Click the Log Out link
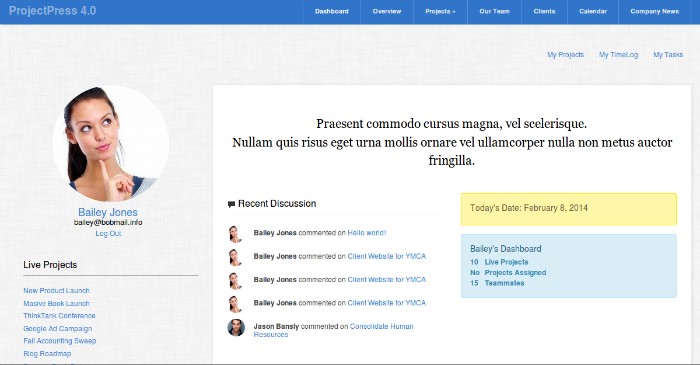This screenshot has width=700, height=365. pos(108,233)
